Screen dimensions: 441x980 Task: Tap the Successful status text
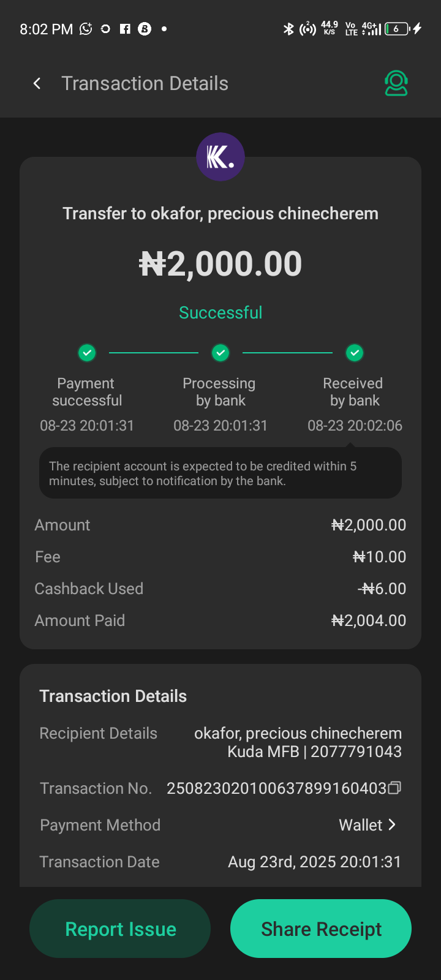(221, 312)
